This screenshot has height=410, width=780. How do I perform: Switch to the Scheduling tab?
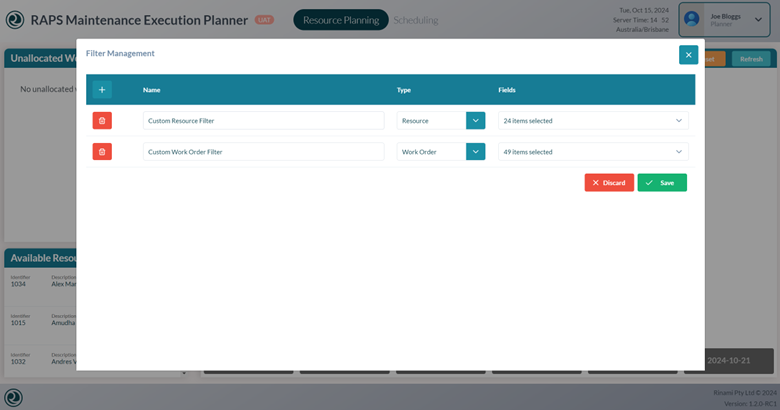pyautogui.click(x=415, y=20)
